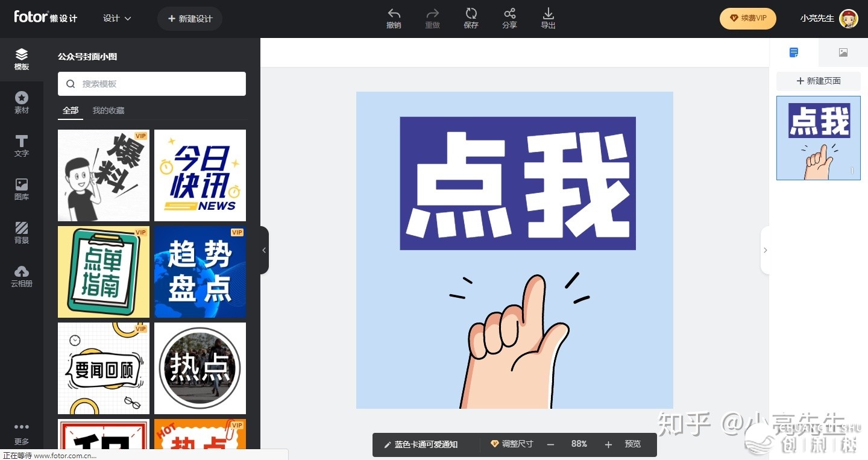Open the 设计 dropdown menu
Viewport: 868px width, 460px height.
(117, 19)
